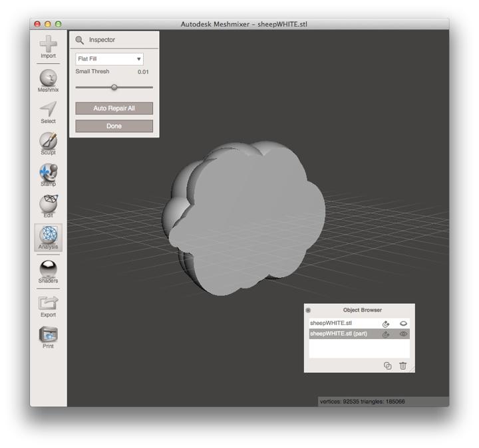Toggle visibility of sheepWHITE.stl

[x=403, y=324]
